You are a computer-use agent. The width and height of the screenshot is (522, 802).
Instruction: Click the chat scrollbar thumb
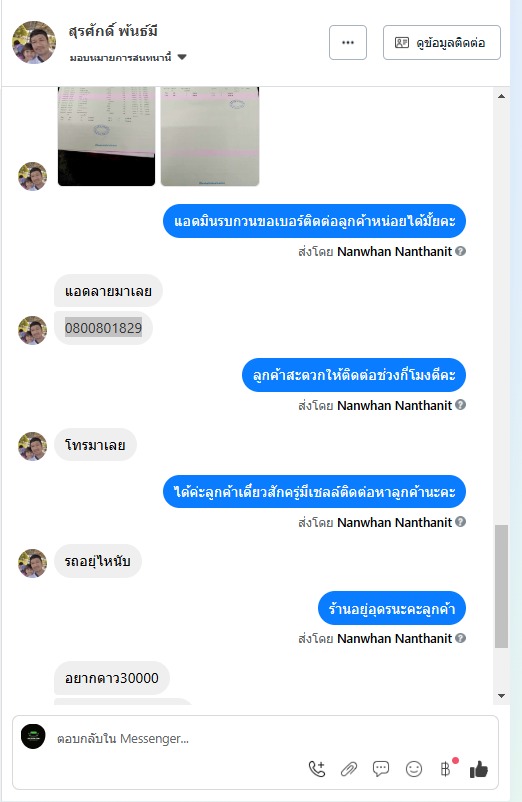coord(502,586)
